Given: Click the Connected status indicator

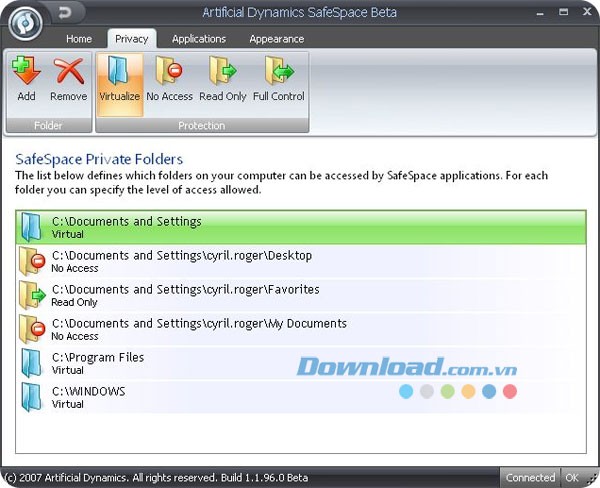Looking at the screenshot, I should [530, 478].
